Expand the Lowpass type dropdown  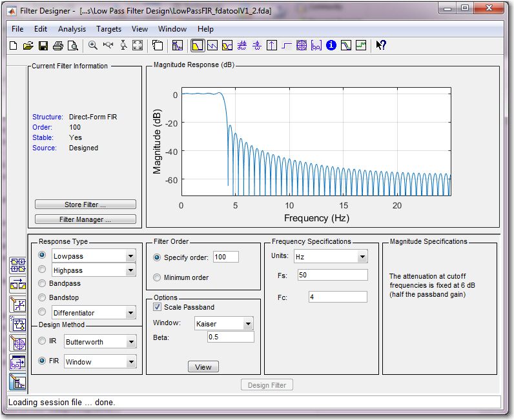coord(131,256)
